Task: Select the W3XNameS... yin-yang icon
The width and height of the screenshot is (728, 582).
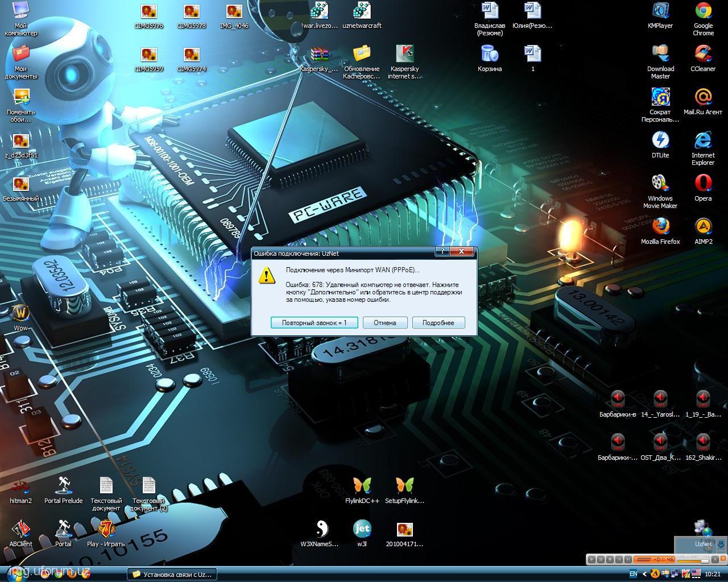Action: pos(320,534)
